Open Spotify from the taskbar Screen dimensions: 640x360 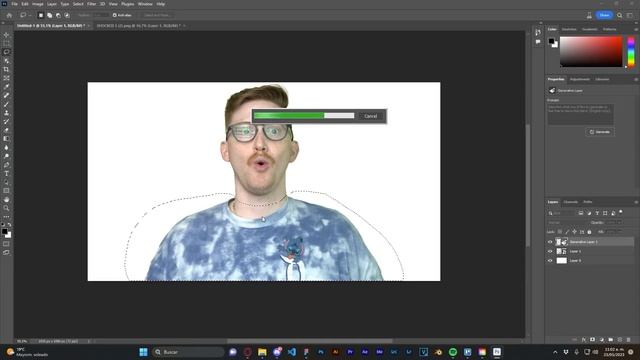pyautogui.click(x=453, y=352)
